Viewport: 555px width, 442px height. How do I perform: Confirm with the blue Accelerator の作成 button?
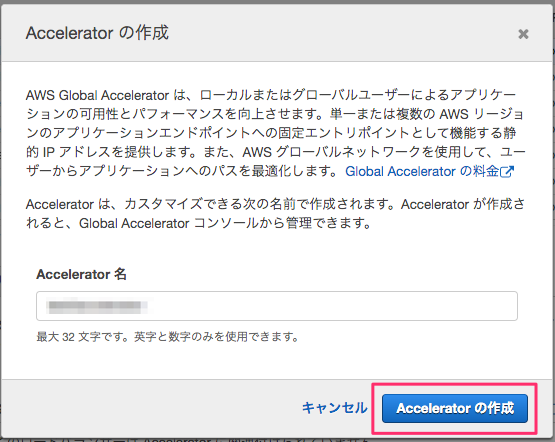coord(455,408)
